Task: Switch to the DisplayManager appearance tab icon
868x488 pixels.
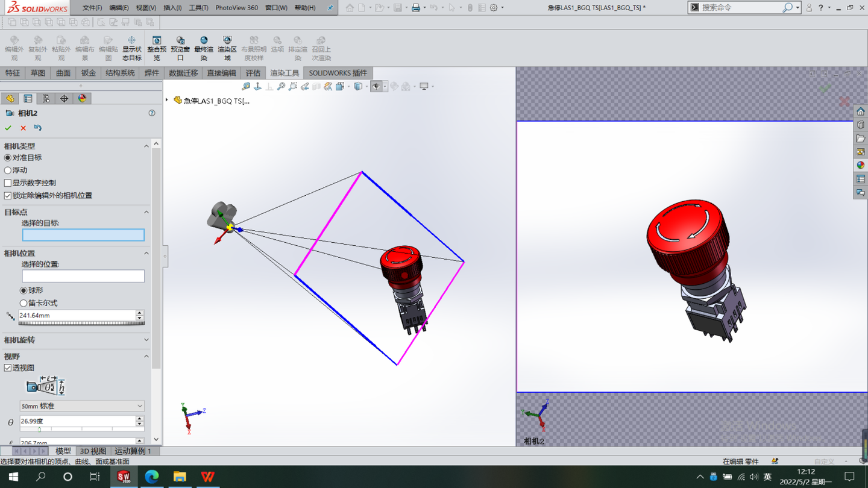Action: [81, 98]
